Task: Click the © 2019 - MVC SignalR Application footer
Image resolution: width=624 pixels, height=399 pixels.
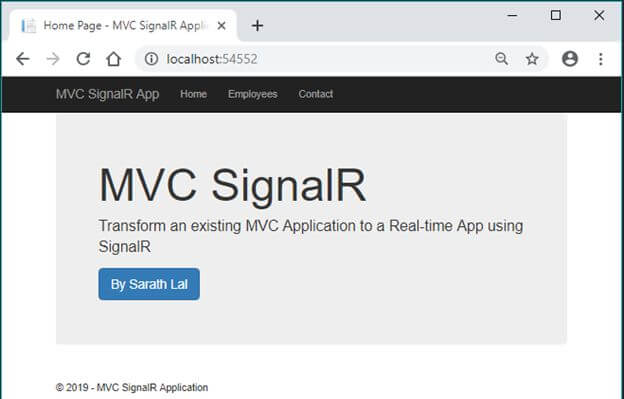Action: click(x=132, y=387)
